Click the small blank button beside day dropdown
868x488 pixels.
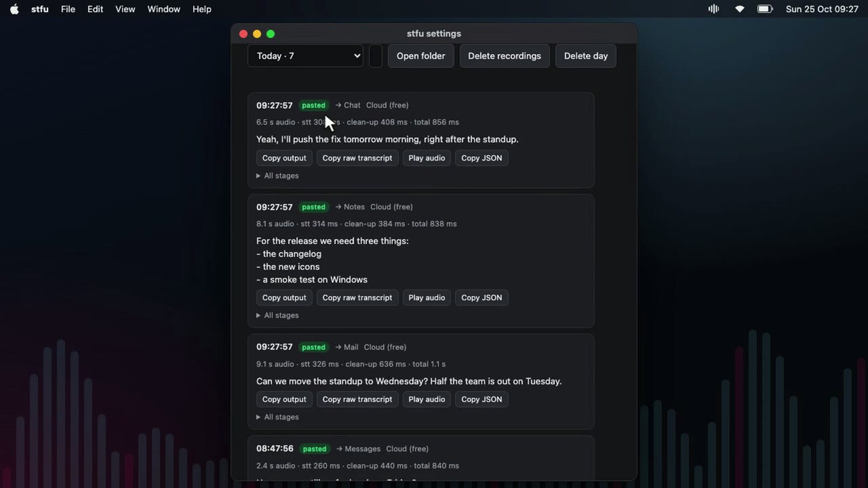click(375, 56)
